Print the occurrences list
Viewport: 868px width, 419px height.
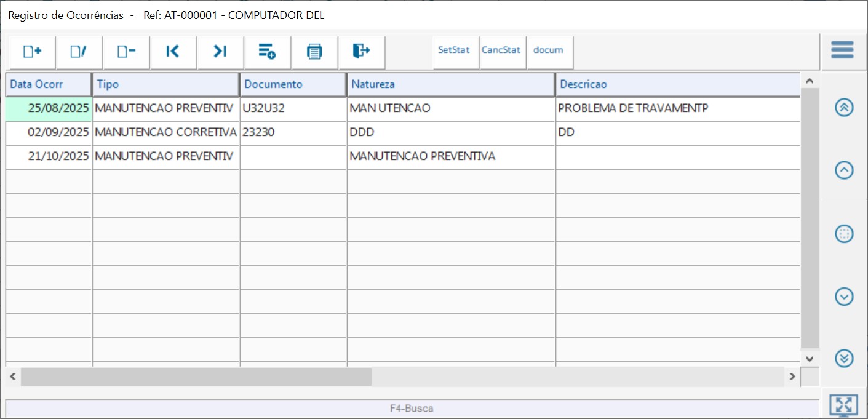click(x=314, y=52)
